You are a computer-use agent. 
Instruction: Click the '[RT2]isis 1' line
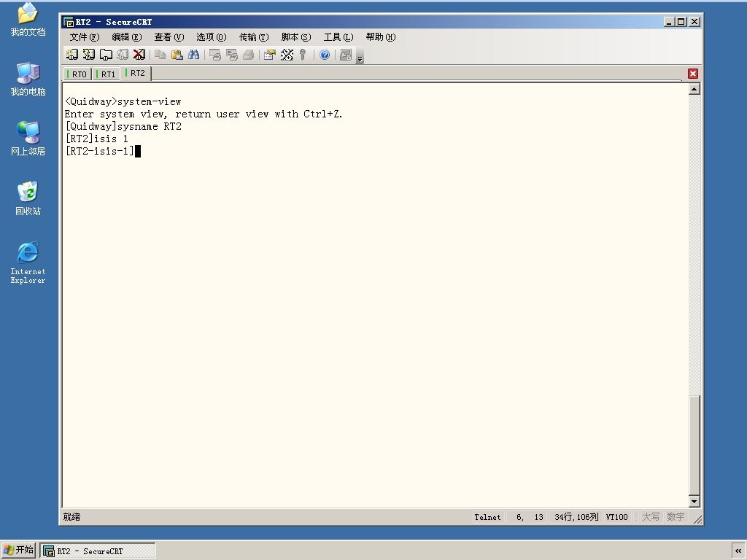97,139
